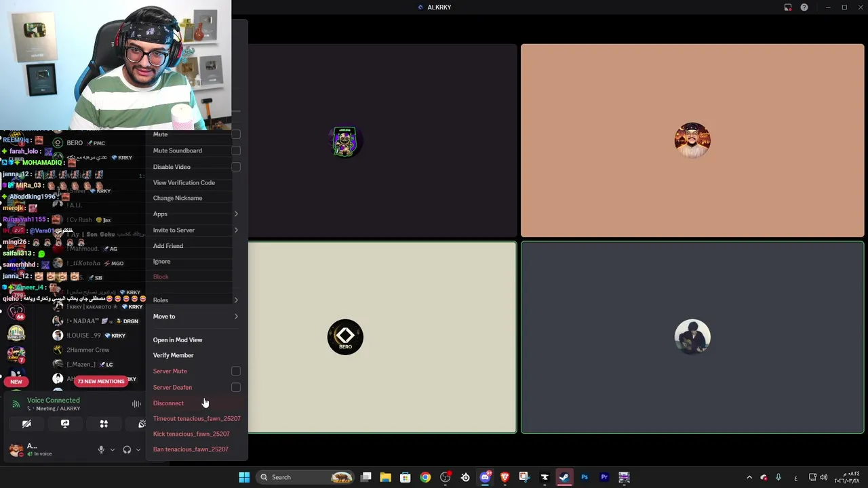Open Microsoft Store from taskbar

[406, 477]
